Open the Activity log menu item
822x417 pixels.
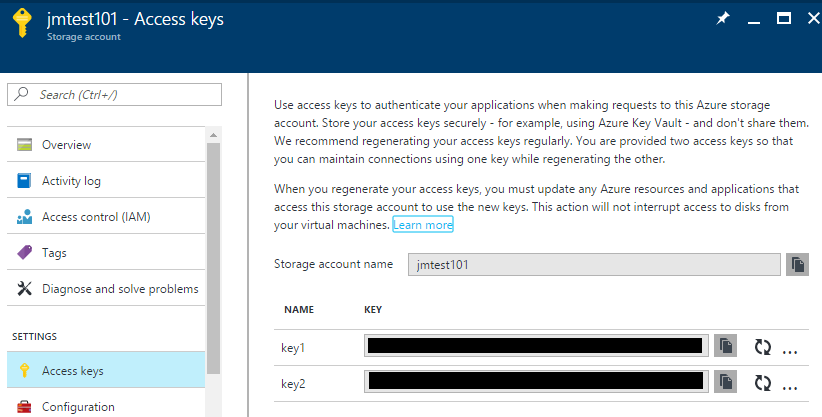point(106,180)
